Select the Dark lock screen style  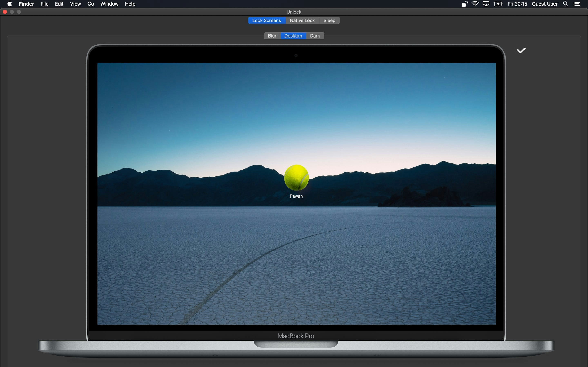coord(315,36)
